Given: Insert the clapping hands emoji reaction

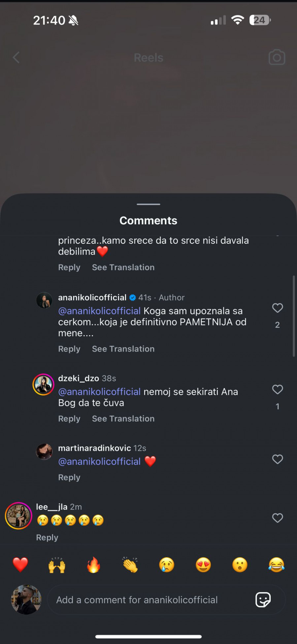Looking at the screenshot, I should 130,565.
